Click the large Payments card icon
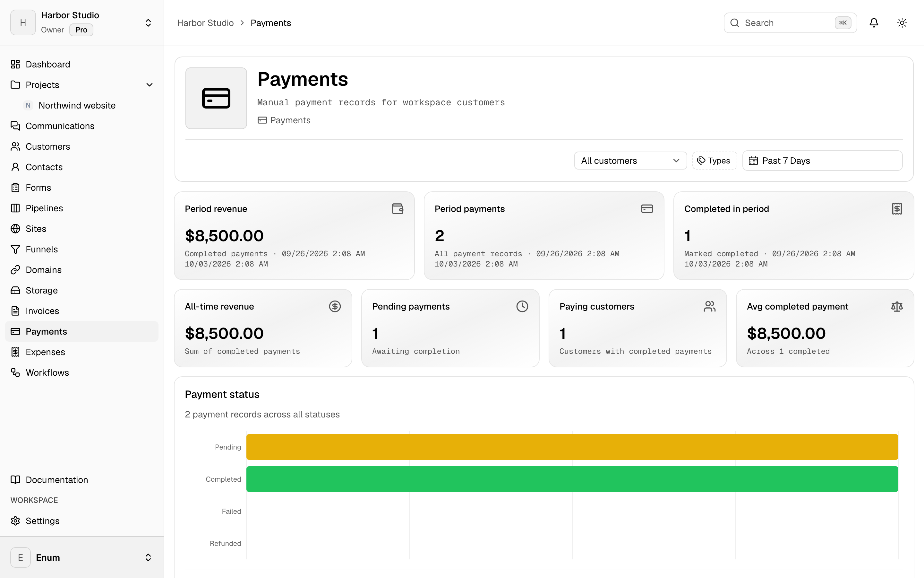 (216, 98)
